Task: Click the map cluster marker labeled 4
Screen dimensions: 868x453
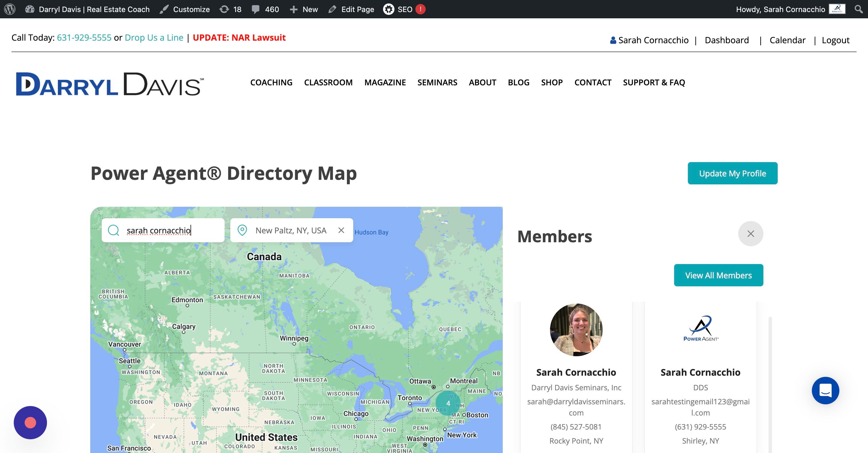Action: 448,403
